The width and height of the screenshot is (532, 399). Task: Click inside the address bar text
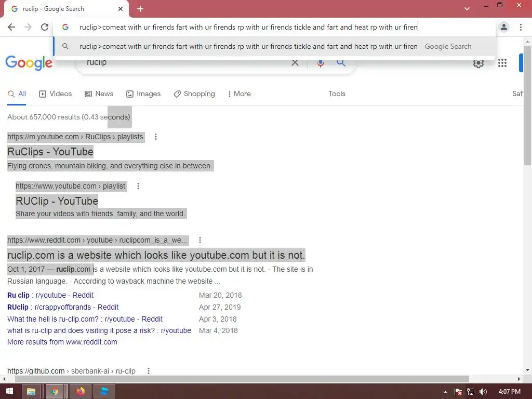click(x=248, y=27)
